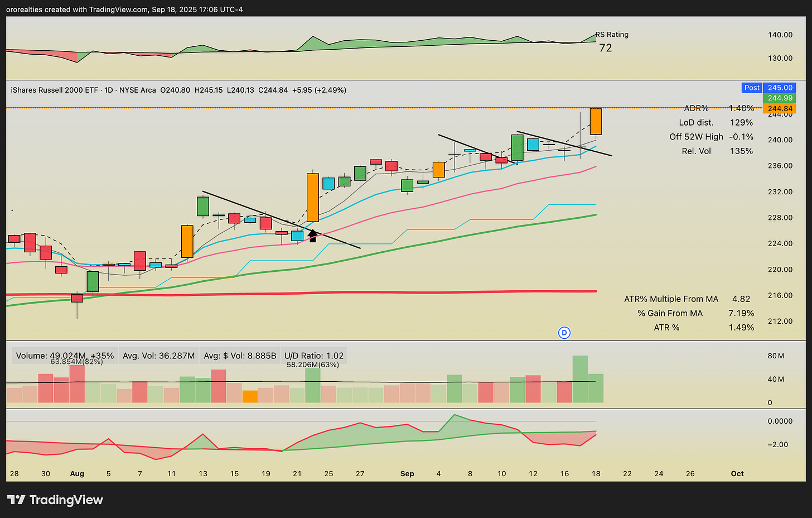Screen dimensions: 812x518
Task: Click the 18 date label on time axis
Action: click(596, 473)
